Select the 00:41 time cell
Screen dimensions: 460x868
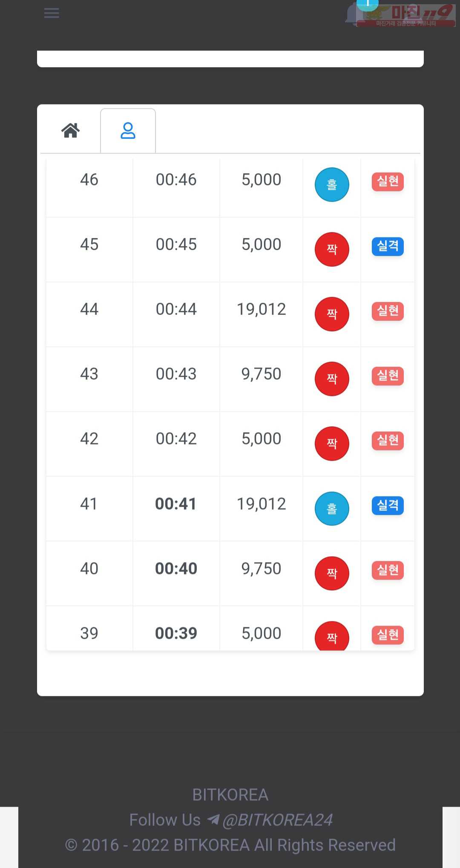[x=176, y=504]
